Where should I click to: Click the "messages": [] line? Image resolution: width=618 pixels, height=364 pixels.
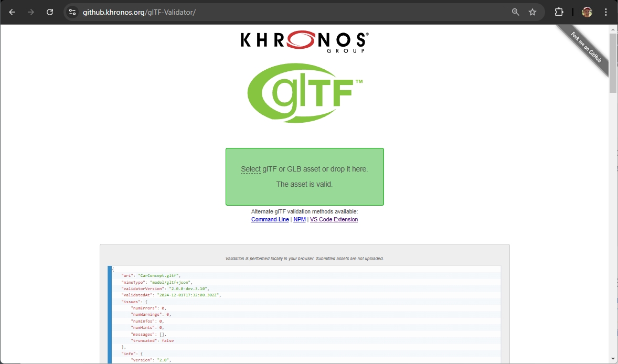click(148, 334)
